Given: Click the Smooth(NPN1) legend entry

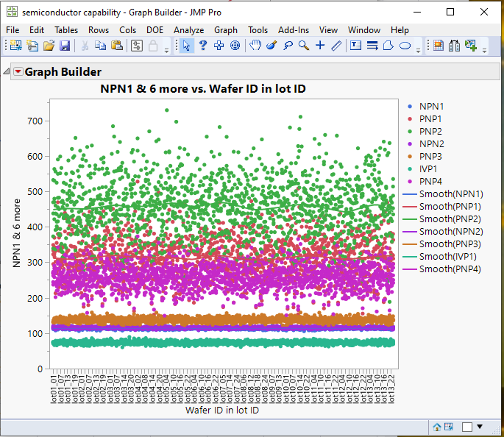Looking at the screenshot, I should click(x=450, y=193).
